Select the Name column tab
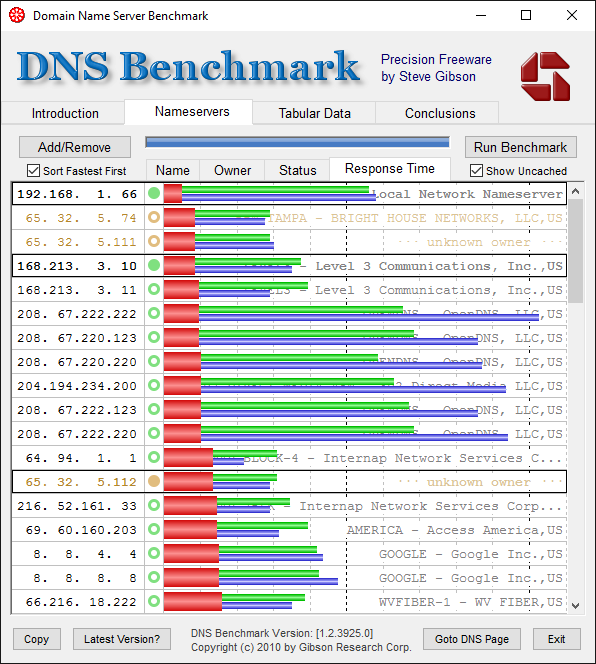Viewport: 596px width, 664px height. tap(173, 170)
